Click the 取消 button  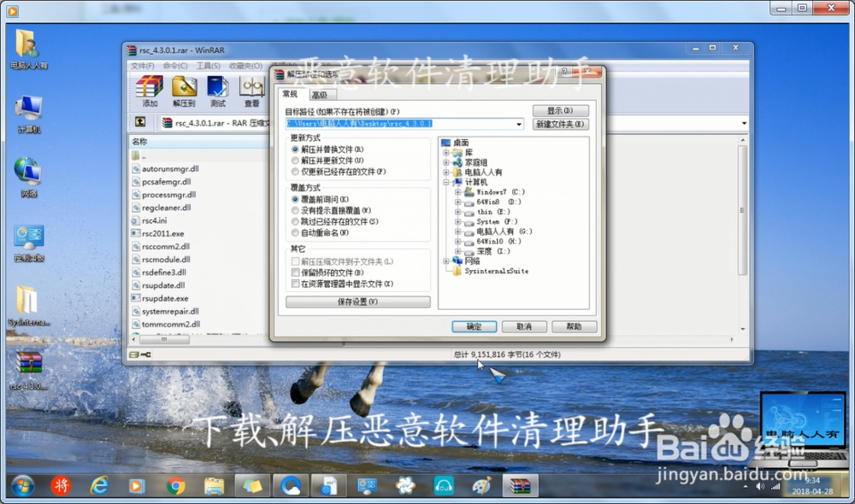[524, 326]
